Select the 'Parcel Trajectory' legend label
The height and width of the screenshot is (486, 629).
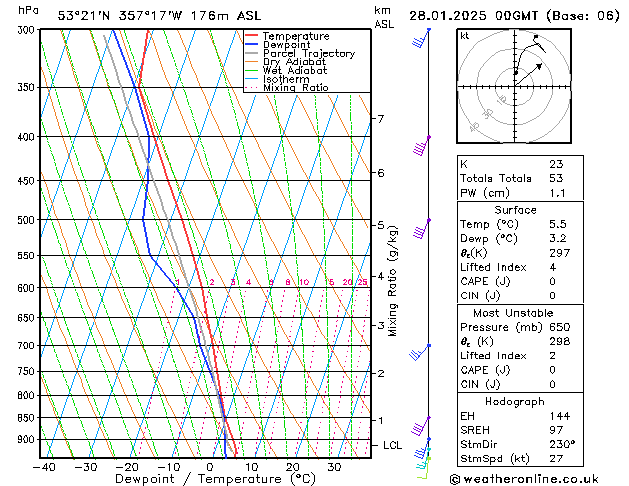tap(309, 53)
